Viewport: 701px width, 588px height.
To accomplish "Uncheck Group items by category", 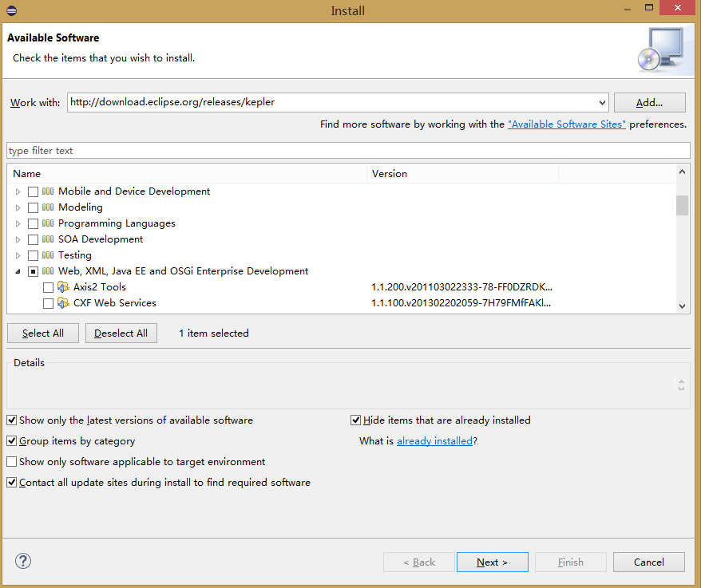I will pos(12,441).
